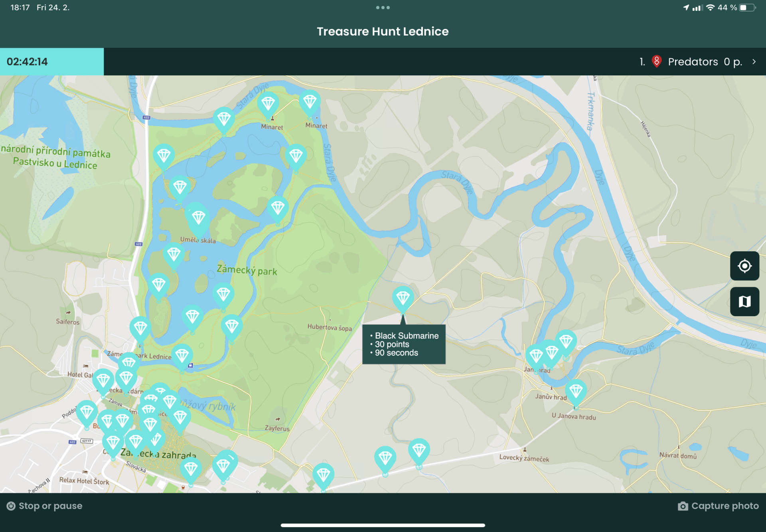This screenshot has height=532, width=766.
Task: Open the map layers button
Action: 744,301
